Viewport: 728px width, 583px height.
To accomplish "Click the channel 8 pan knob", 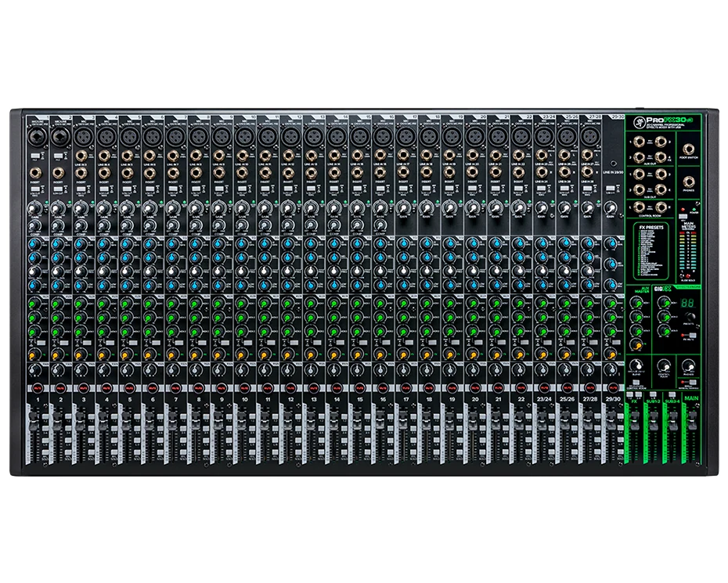I will click(x=195, y=370).
